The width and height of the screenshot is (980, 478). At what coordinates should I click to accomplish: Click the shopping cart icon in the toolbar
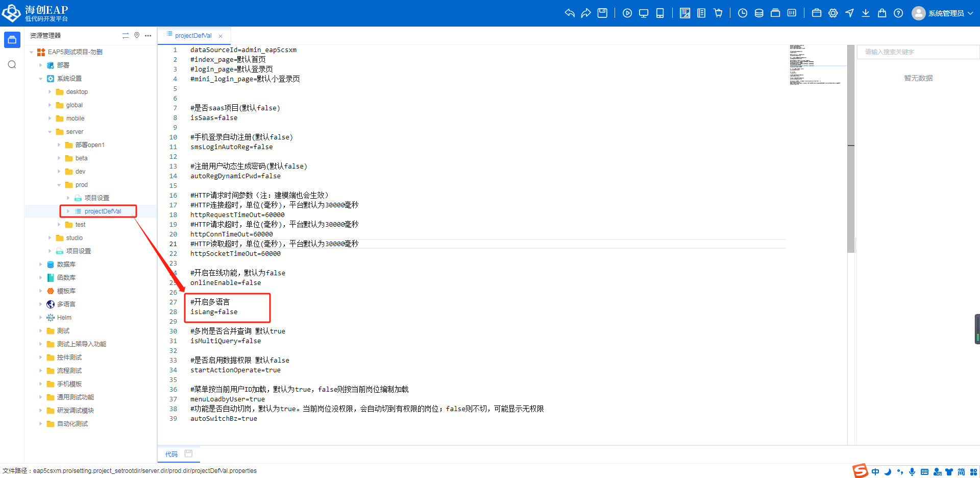(718, 13)
